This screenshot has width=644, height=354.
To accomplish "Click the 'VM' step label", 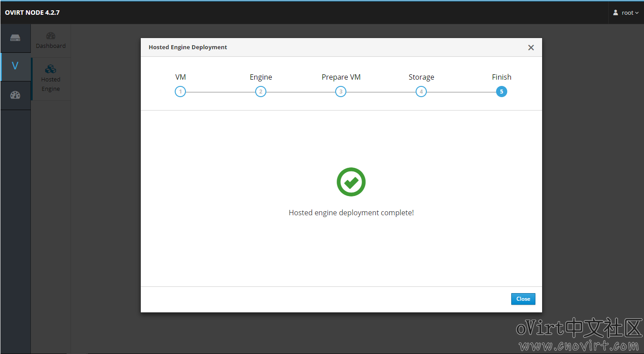I will (181, 77).
